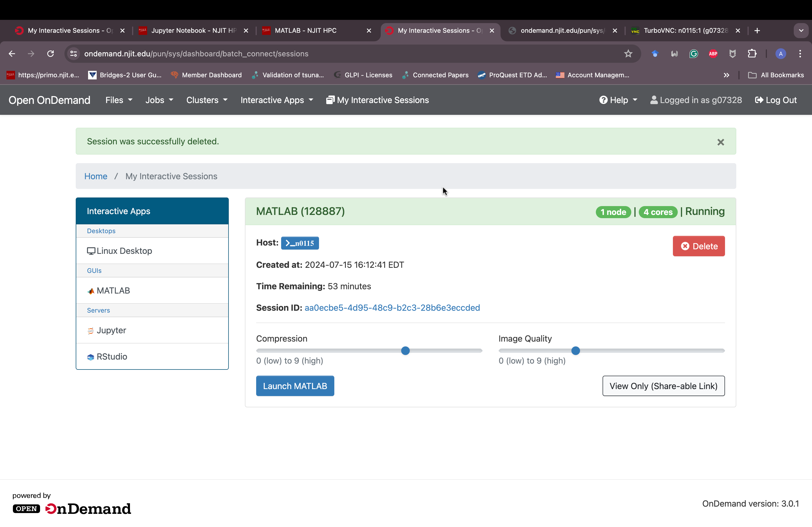Screen dimensions: 812x527
Task: Open the tab search dropdown arrow
Action: point(801,31)
